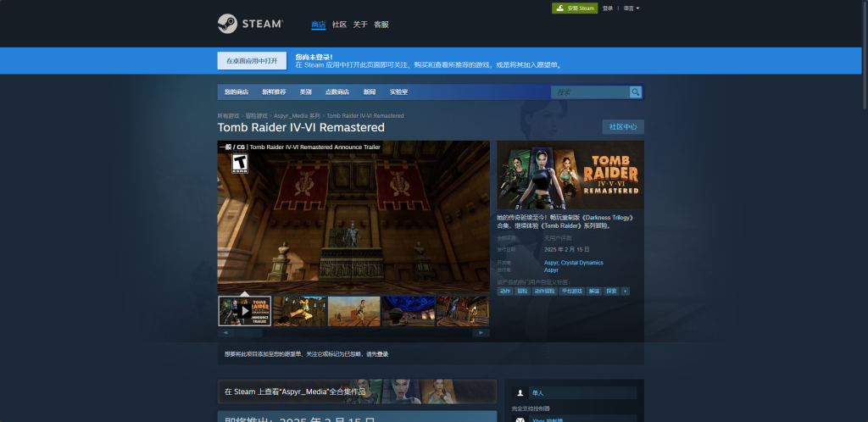Image resolution: width=868 pixels, height=422 pixels.
Task: Click the green 安装 Steam button
Action: 575,8
